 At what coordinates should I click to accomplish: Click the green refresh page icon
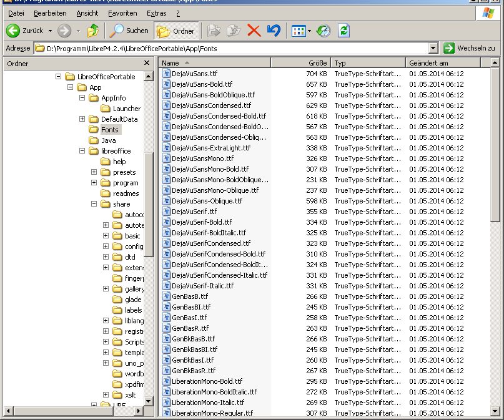click(343, 31)
